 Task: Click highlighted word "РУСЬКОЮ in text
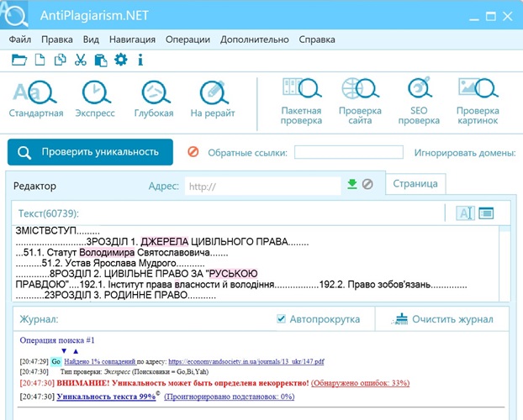tap(232, 274)
